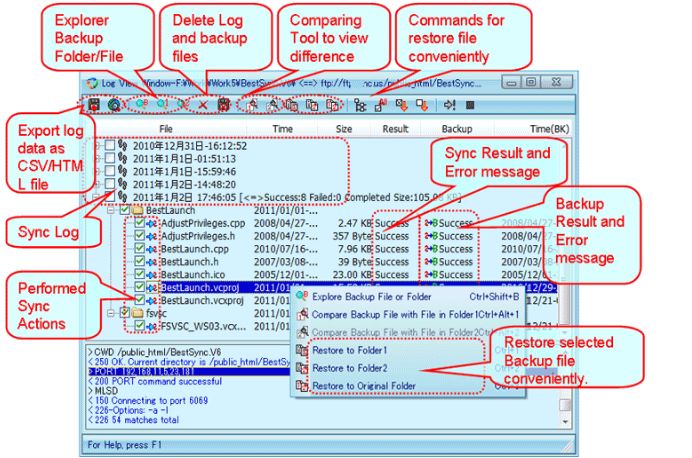Click the black square stop icon in toolbar
This screenshot has height=458, width=692.
tap(468, 104)
